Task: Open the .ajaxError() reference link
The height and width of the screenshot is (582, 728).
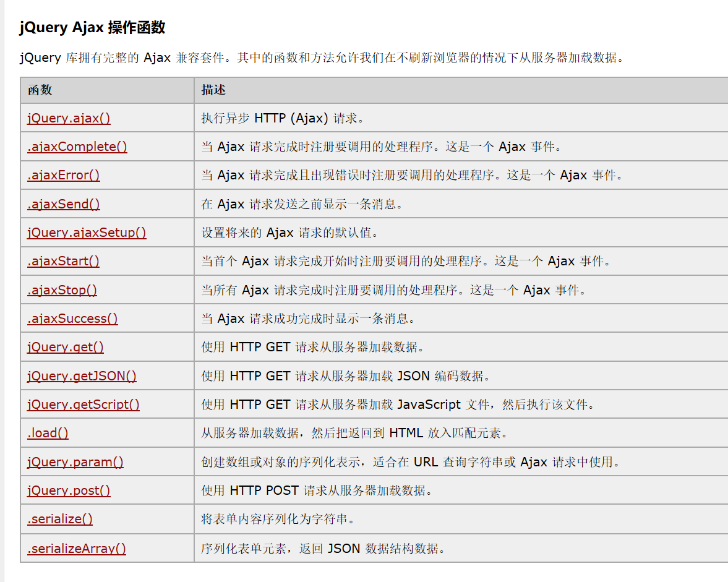Action: 64,175
